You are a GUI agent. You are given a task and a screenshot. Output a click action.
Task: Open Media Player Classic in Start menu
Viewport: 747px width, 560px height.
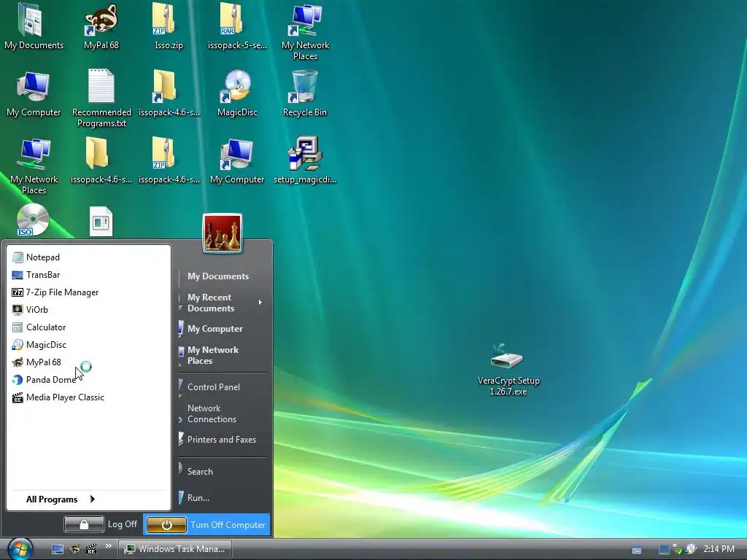(x=88, y=397)
